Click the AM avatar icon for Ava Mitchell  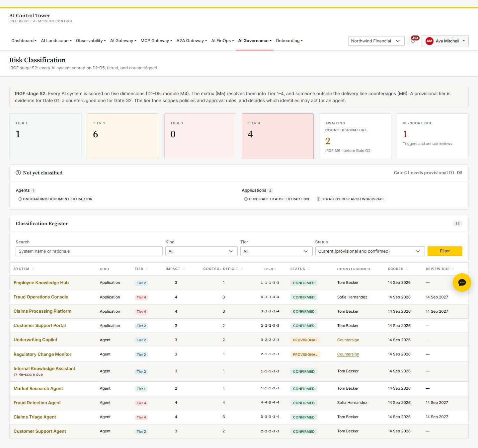click(429, 41)
